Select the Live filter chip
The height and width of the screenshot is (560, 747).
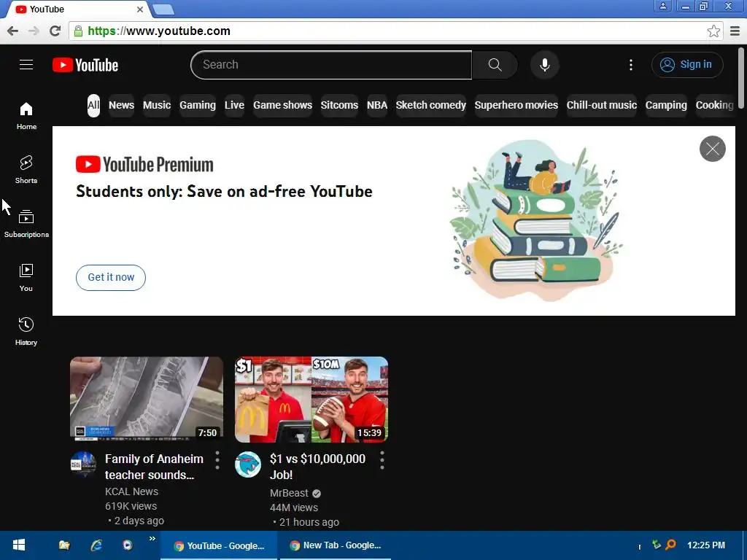point(234,105)
